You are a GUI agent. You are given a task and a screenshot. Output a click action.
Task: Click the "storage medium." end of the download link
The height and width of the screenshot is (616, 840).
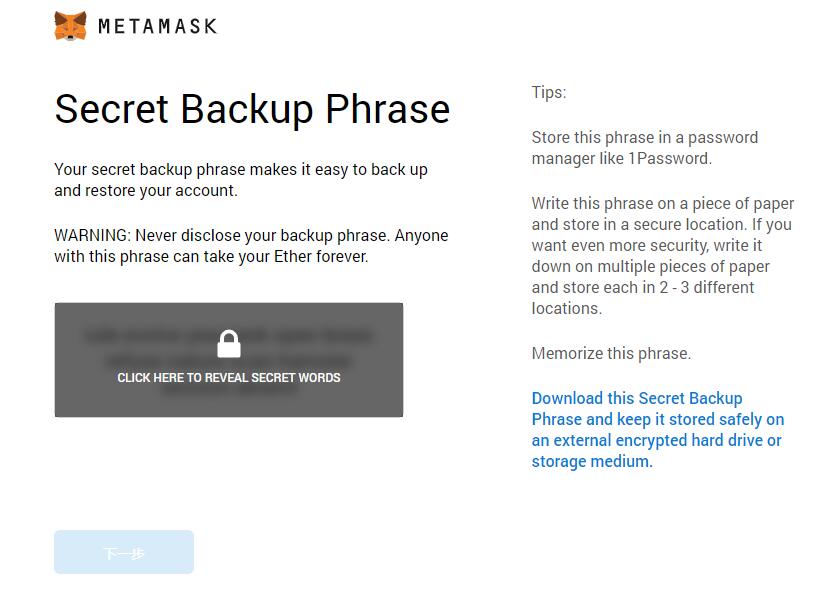pyautogui.click(x=592, y=462)
